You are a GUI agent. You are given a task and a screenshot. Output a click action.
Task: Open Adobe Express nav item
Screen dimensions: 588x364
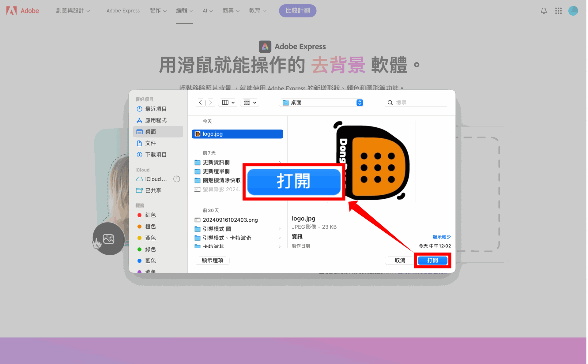(123, 11)
